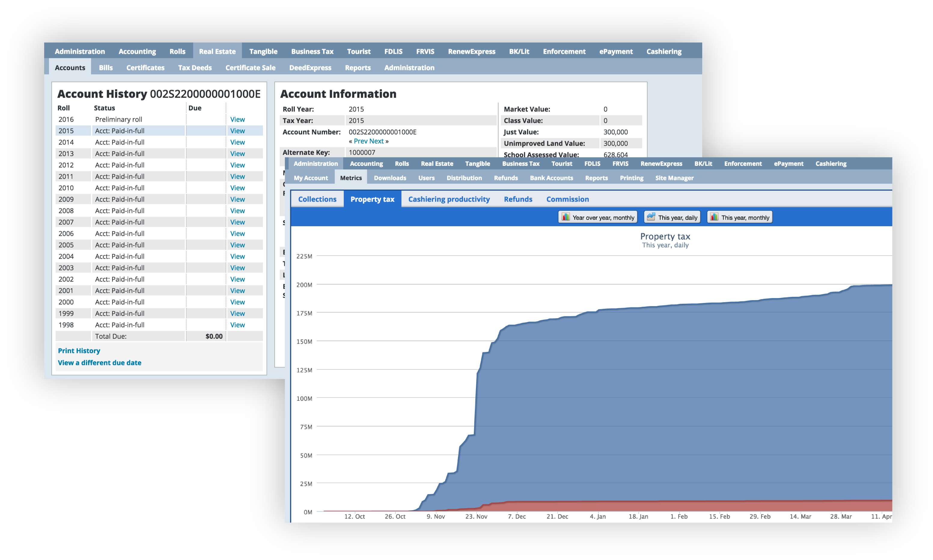Open Administration menu in front window

(x=316, y=163)
